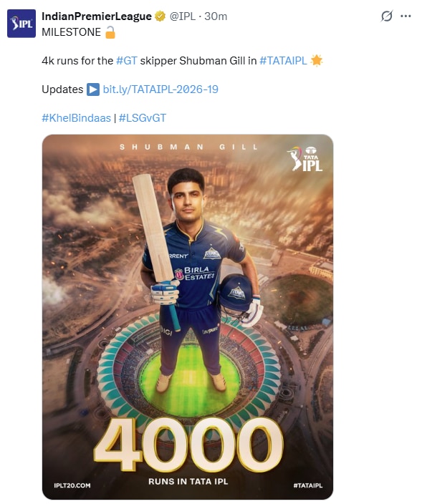Open the IPL profile avatar

pyautogui.click(x=21, y=24)
